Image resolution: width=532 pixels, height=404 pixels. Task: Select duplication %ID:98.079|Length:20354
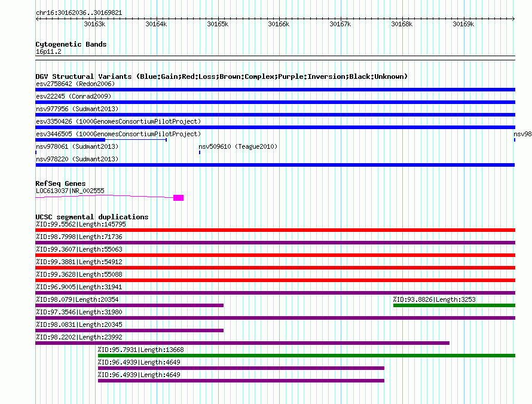(x=77, y=299)
